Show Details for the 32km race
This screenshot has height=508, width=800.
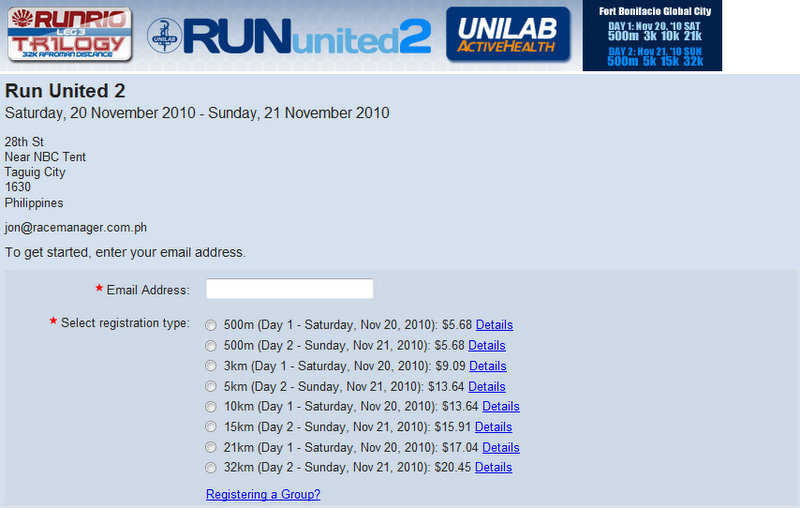[493, 468]
